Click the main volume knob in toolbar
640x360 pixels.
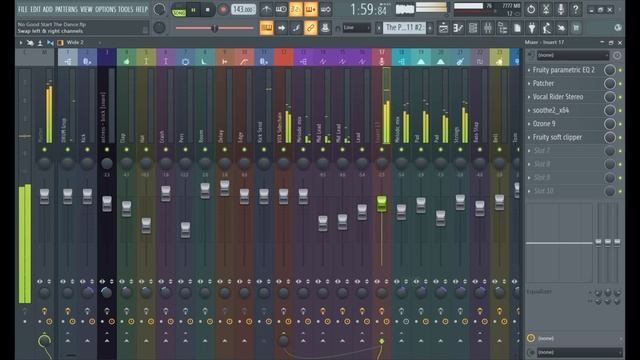tap(159, 9)
